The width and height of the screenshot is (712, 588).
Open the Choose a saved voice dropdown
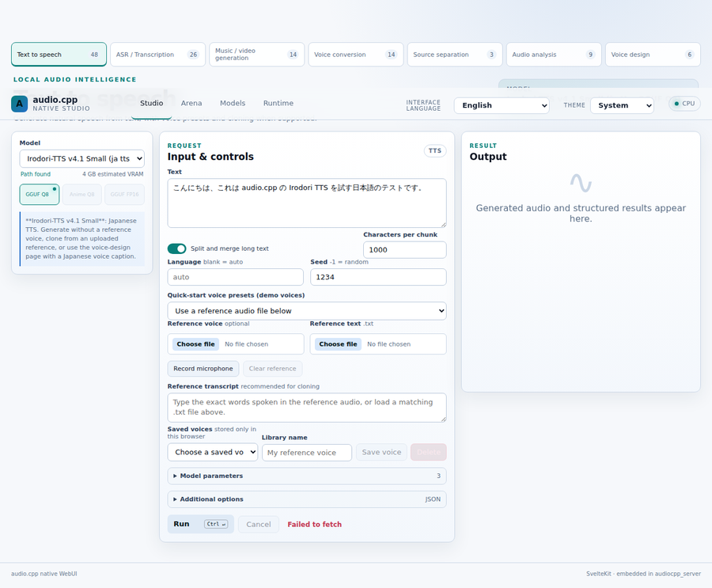tap(213, 452)
